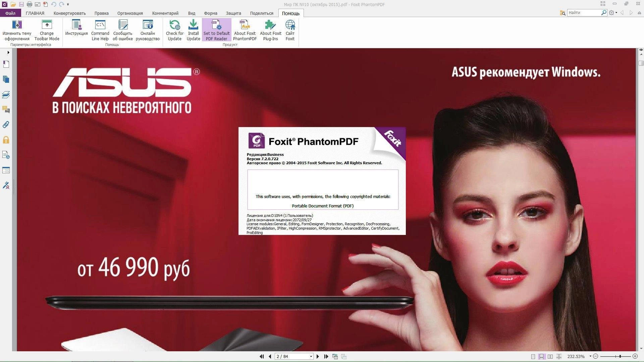Go to first page button
644x362 pixels.
(262, 356)
